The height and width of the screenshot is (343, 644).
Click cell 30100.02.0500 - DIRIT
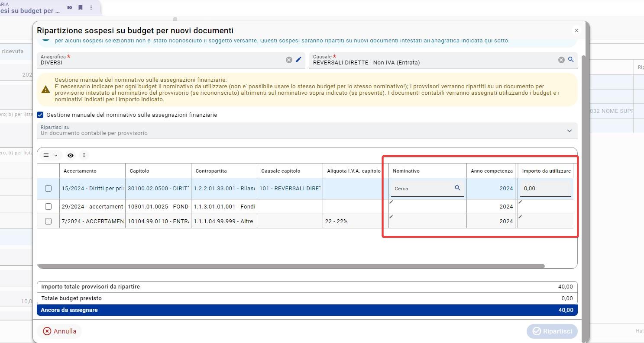click(x=158, y=189)
